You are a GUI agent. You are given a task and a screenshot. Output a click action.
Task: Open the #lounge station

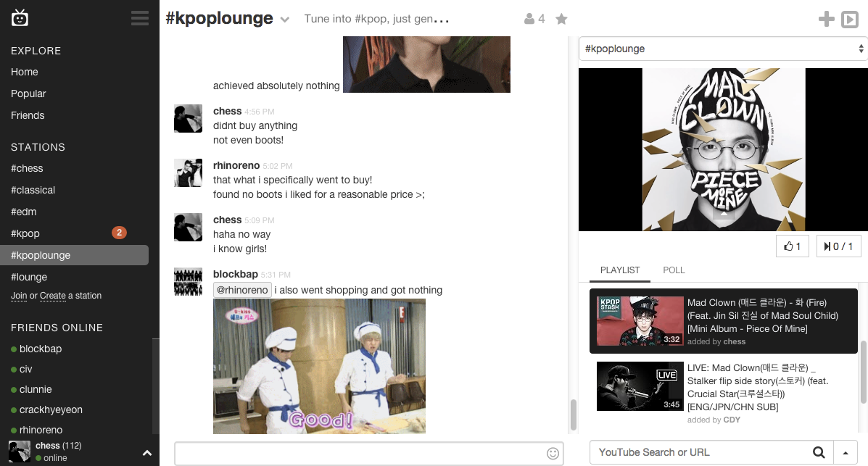(x=29, y=277)
